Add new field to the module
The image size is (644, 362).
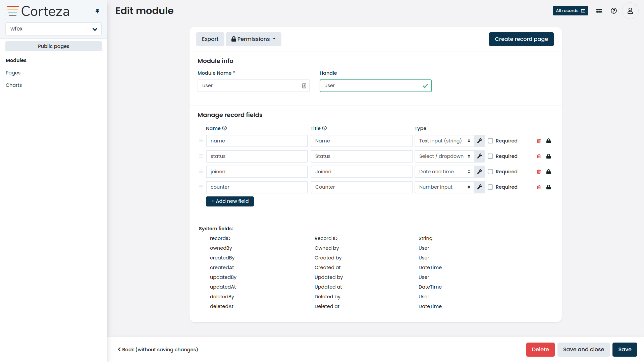click(x=230, y=201)
